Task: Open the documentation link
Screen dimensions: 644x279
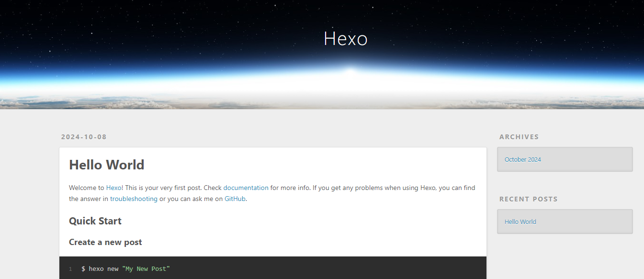Action: [246, 188]
